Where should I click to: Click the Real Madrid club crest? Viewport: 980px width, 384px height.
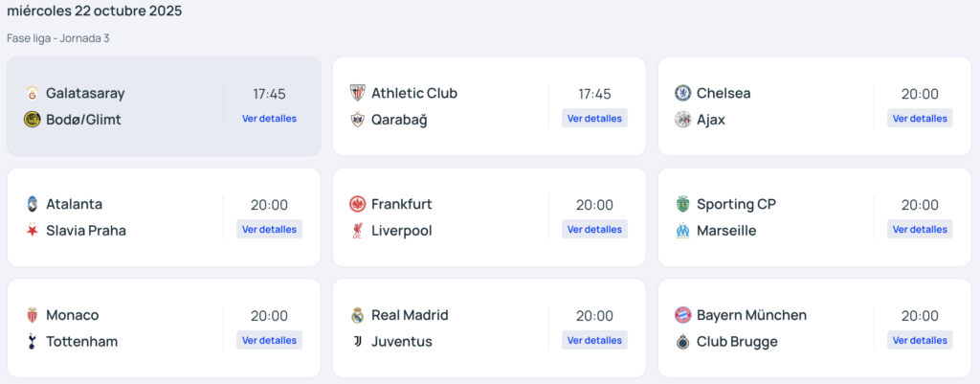click(357, 315)
